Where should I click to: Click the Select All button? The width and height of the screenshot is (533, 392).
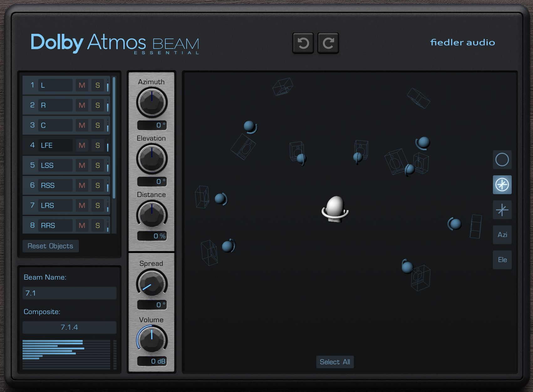coord(335,362)
